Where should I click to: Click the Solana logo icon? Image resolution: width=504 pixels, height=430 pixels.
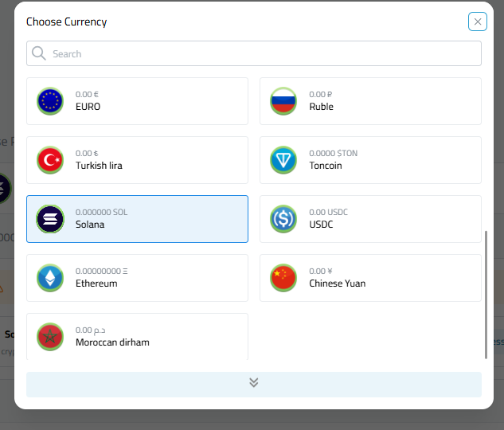[x=50, y=219]
